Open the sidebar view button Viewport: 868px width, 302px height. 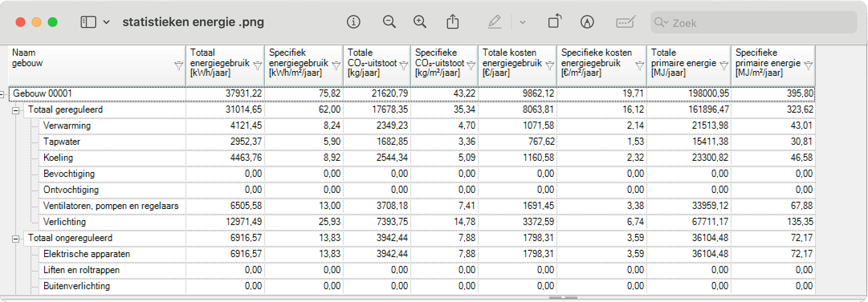click(x=88, y=22)
